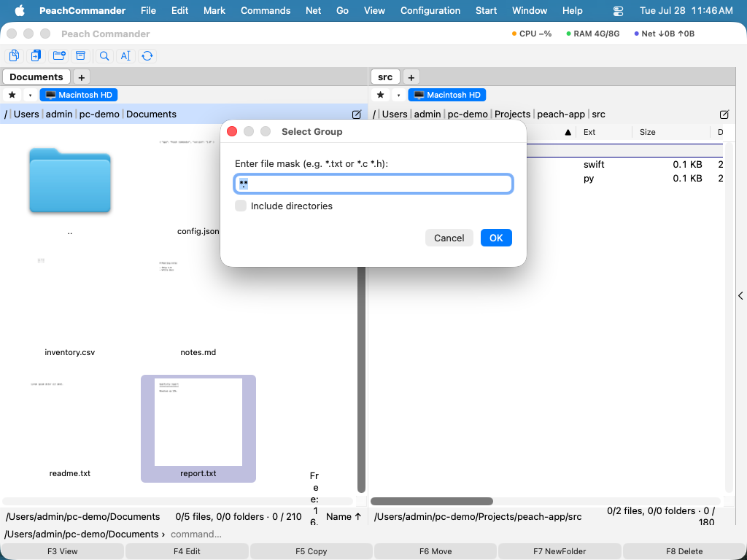Screen dimensions: 747x560
Task: Open the Window menu
Action: tap(530, 10)
